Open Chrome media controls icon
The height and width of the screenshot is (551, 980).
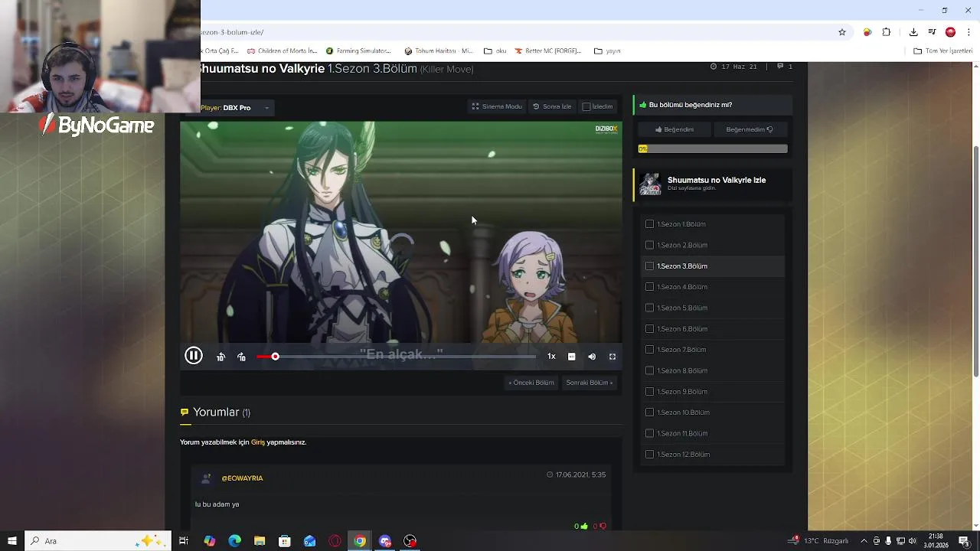(x=932, y=32)
